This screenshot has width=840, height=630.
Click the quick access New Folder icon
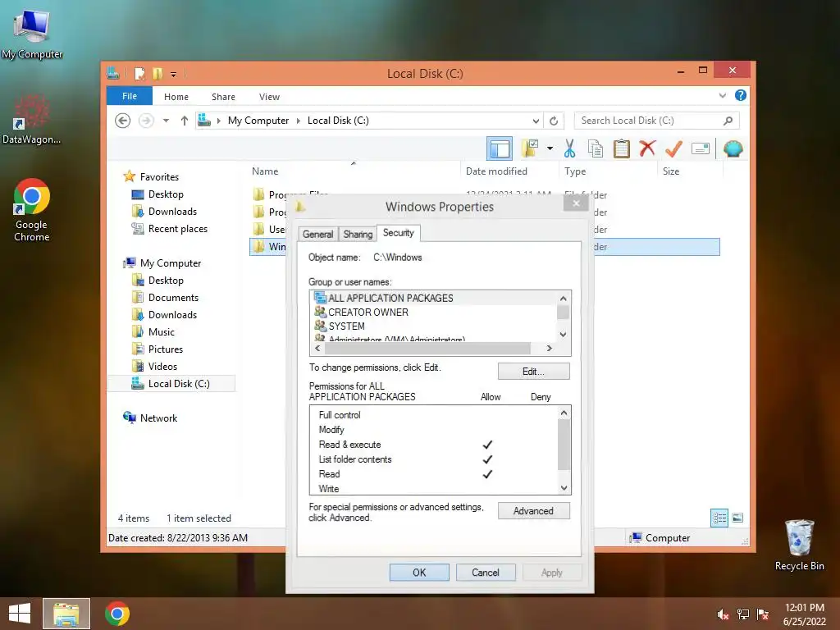[x=157, y=73]
